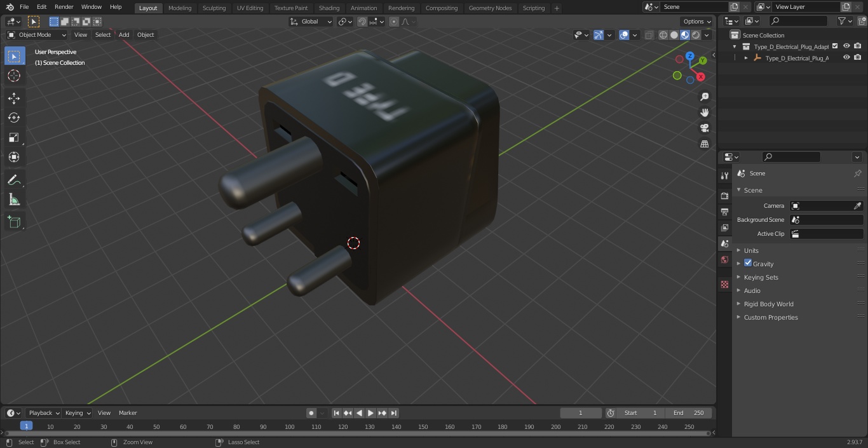Screen dimensions: 868x448
Task: Pin the Scene properties with pin icon
Action: coord(857,173)
